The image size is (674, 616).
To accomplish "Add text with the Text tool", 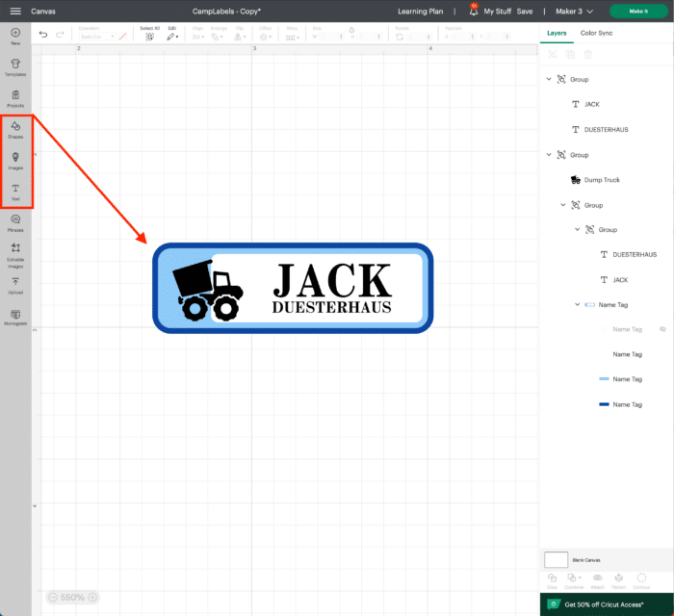I will pyautogui.click(x=15, y=192).
